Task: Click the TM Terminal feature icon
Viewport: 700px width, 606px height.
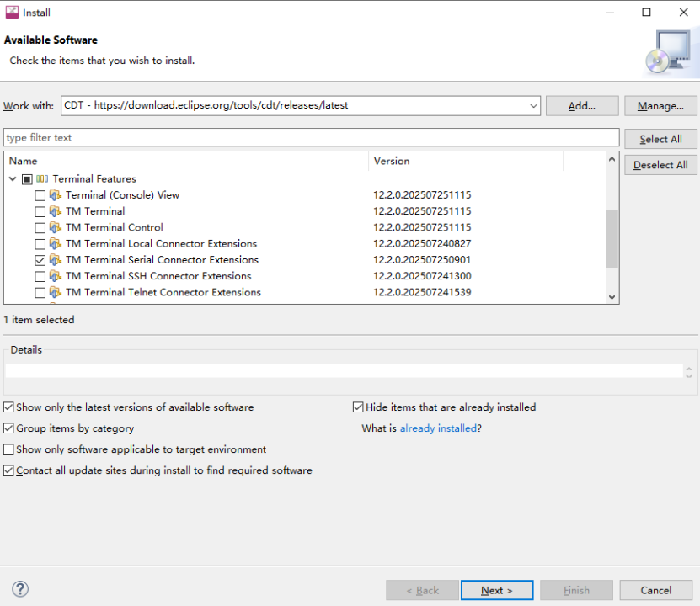Action: point(56,211)
